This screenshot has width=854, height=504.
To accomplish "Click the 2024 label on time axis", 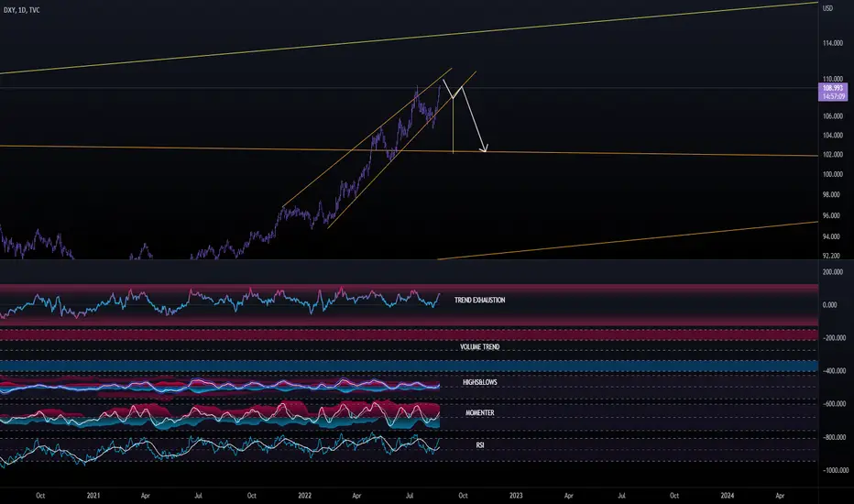I will pos(728,496).
